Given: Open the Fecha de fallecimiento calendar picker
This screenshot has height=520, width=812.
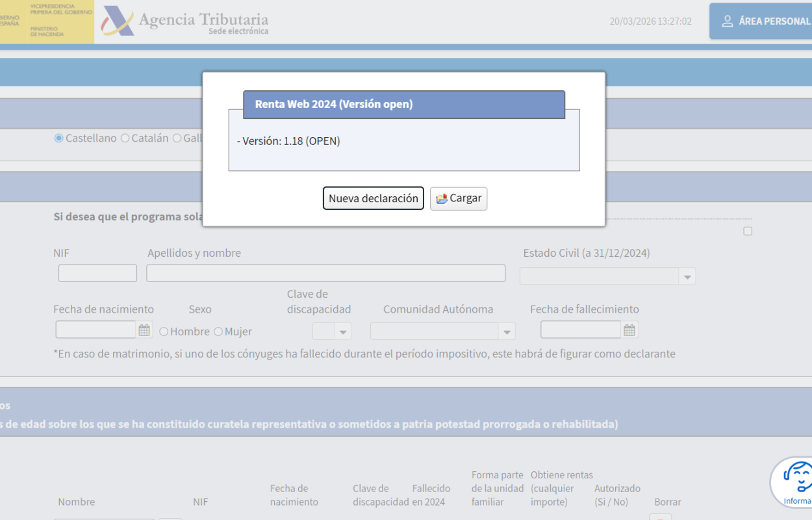Looking at the screenshot, I should [x=629, y=330].
